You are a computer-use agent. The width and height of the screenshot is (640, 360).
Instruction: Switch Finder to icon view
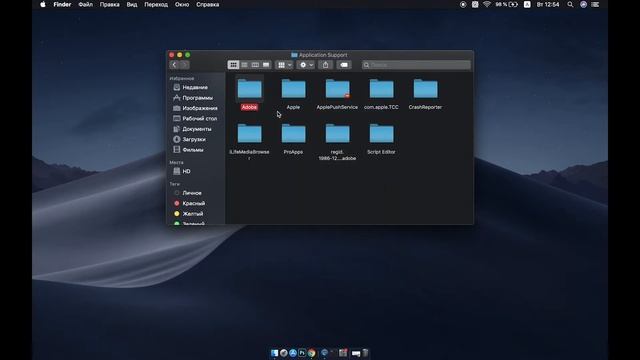pyautogui.click(x=233, y=65)
